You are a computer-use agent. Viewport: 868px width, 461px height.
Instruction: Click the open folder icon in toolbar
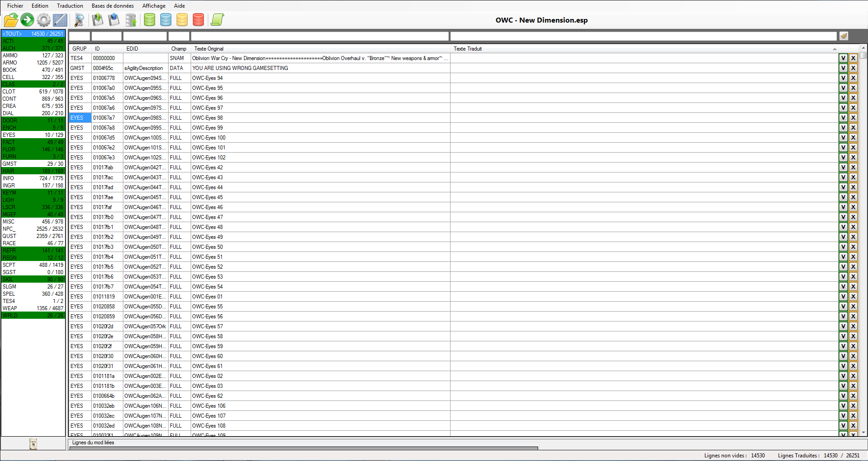click(x=11, y=20)
